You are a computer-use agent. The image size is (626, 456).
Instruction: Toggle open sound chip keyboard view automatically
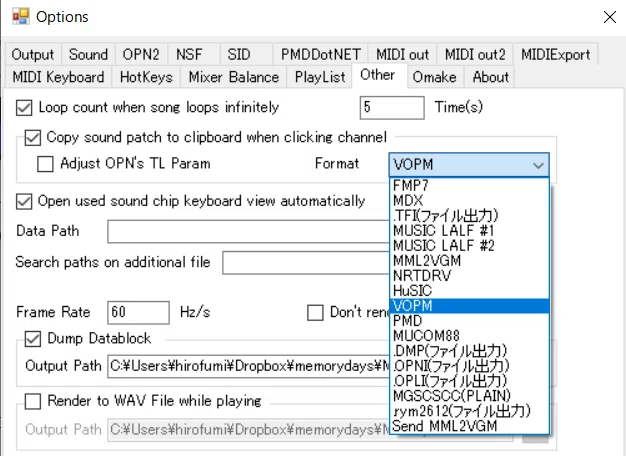(24, 201)
